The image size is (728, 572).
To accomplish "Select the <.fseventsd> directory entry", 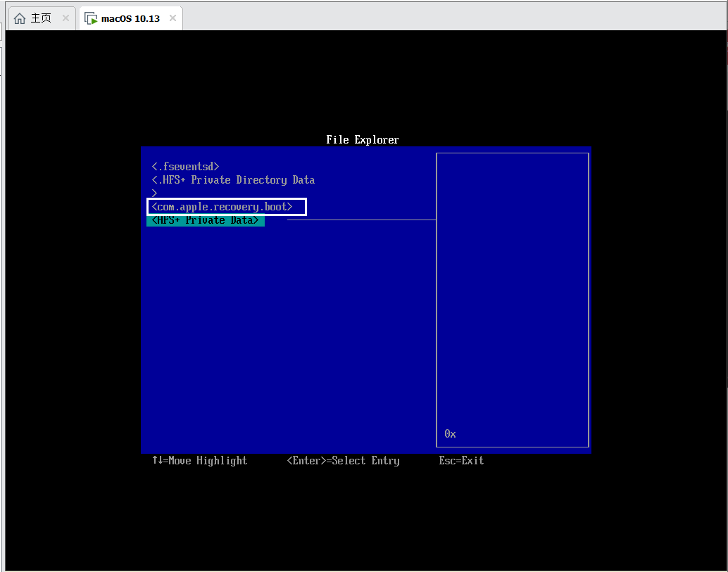I will point(185,166).
